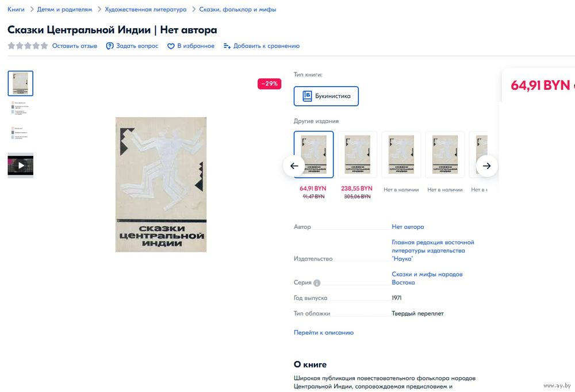Viewport: 575px width, 392px height.
Task: Open series Сказки и мифы народов Востока
Action: 427,278
